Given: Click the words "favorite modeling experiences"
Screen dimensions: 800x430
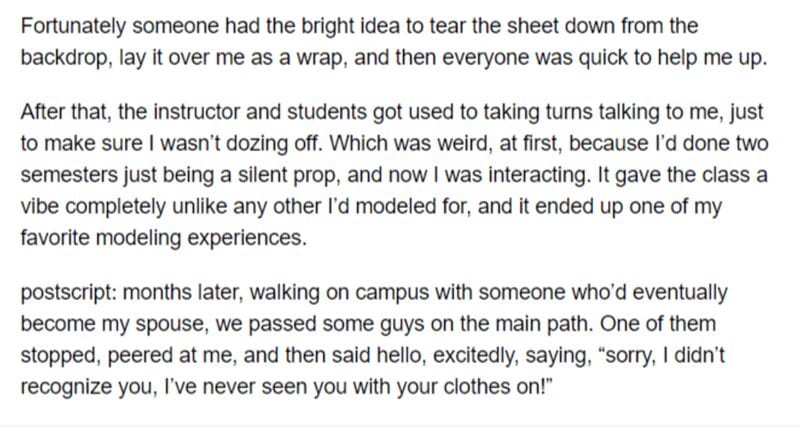Looking at the screenshot, I should tap(162, 238).
